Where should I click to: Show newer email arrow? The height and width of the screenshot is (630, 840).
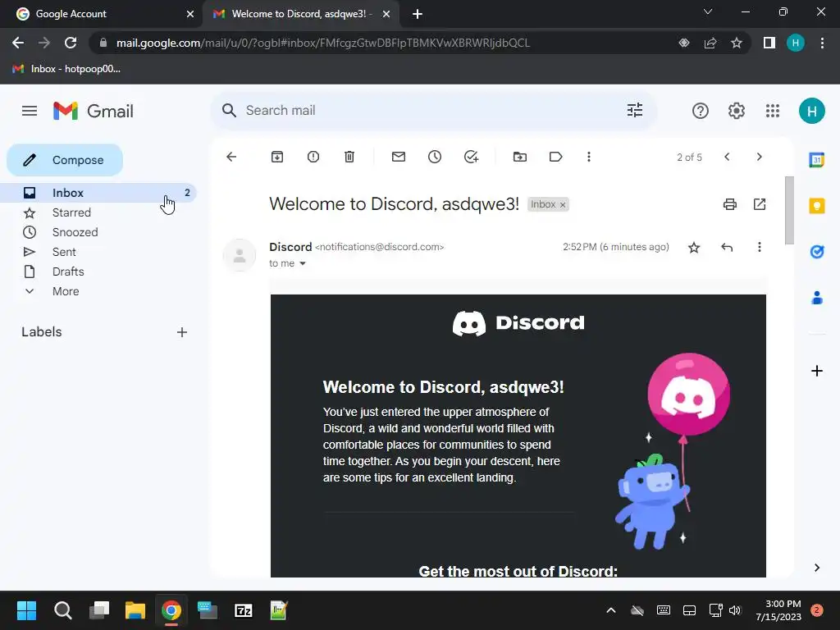pyautogui.click(x=727, y=157)
